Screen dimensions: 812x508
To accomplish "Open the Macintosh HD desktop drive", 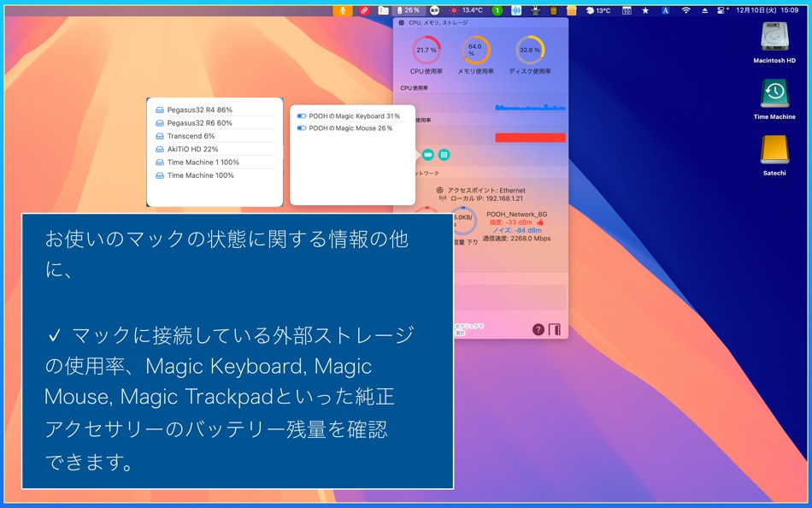I will pyautogui.click(x=774, y=43).
